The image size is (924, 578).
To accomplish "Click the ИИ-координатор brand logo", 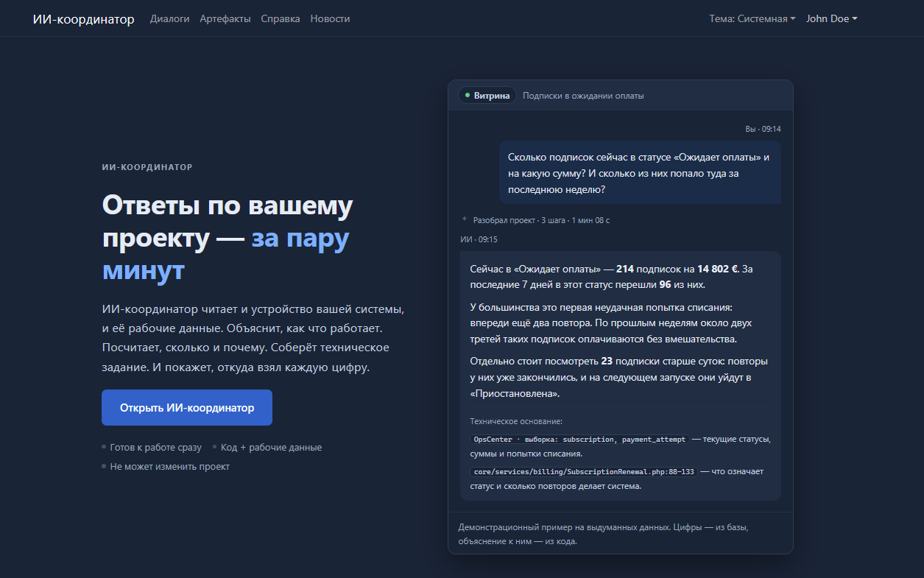I will coord(83,18).
